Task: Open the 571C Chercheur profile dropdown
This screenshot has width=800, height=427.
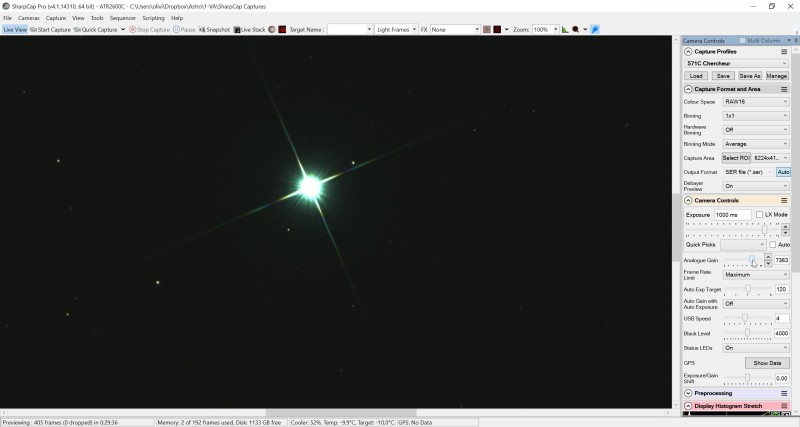Action: (737, 63)
